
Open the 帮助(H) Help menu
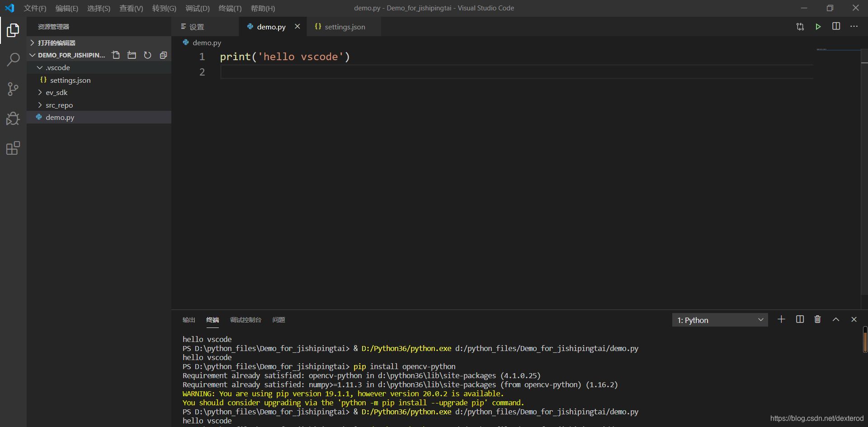[263, 8]
